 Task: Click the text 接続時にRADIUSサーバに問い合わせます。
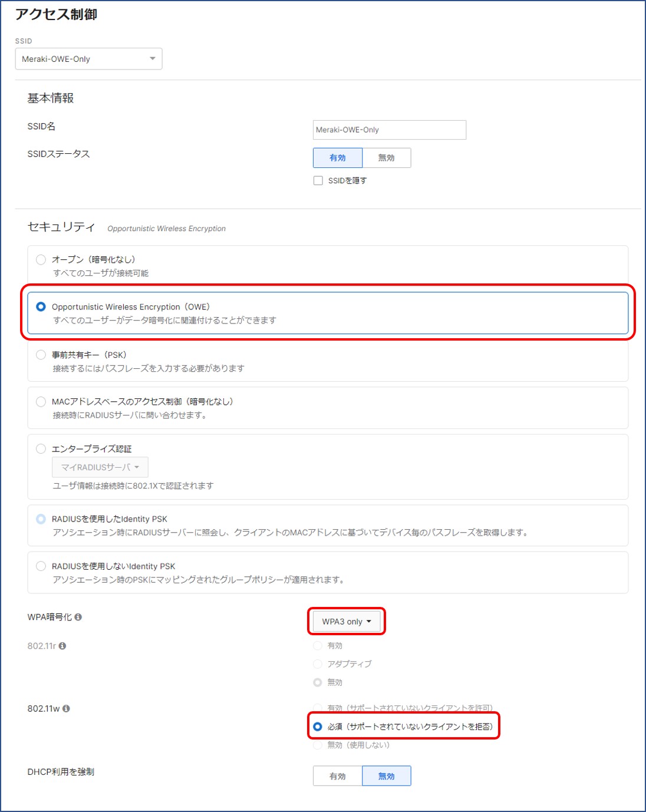(x=130, y=415)
